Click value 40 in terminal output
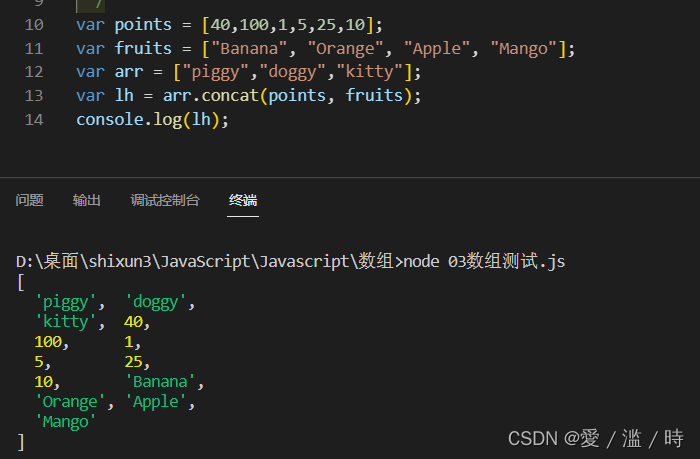Viewport: 700px width, 459px height. (133, 322)
